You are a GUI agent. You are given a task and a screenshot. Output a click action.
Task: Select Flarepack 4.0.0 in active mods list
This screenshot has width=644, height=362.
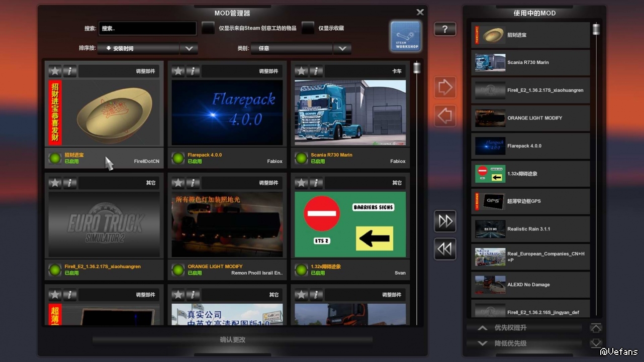[x=530, y=146]
